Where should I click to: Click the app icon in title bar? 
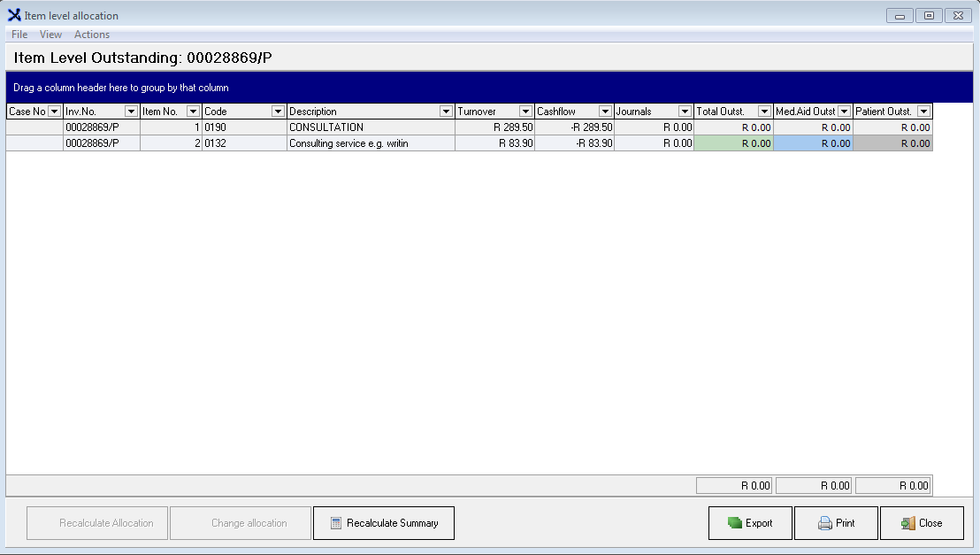click(x=14, y=15)
